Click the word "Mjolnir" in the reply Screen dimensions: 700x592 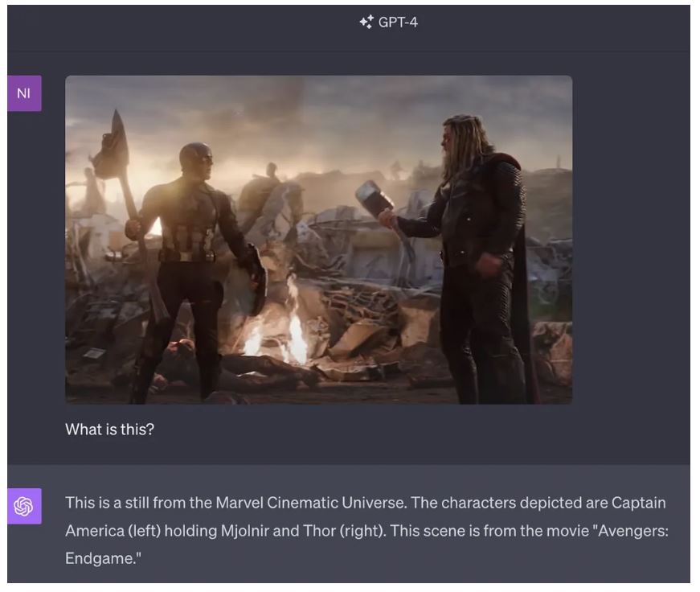pos(245,531)
